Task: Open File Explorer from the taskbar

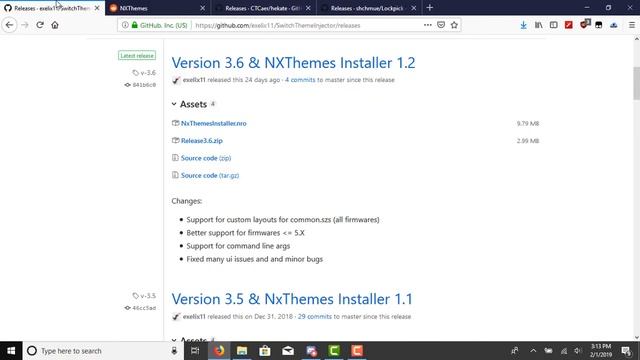Action: click(242, 351)
